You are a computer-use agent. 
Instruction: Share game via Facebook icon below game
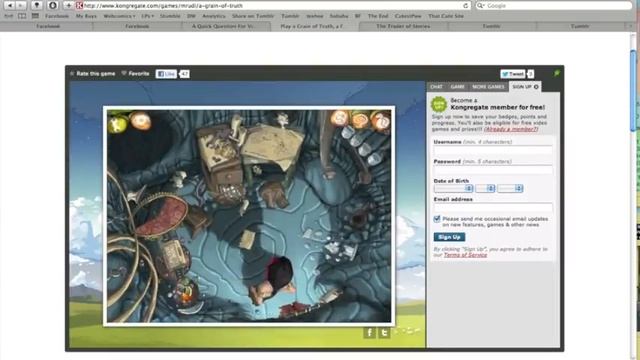tap(369, 333)
